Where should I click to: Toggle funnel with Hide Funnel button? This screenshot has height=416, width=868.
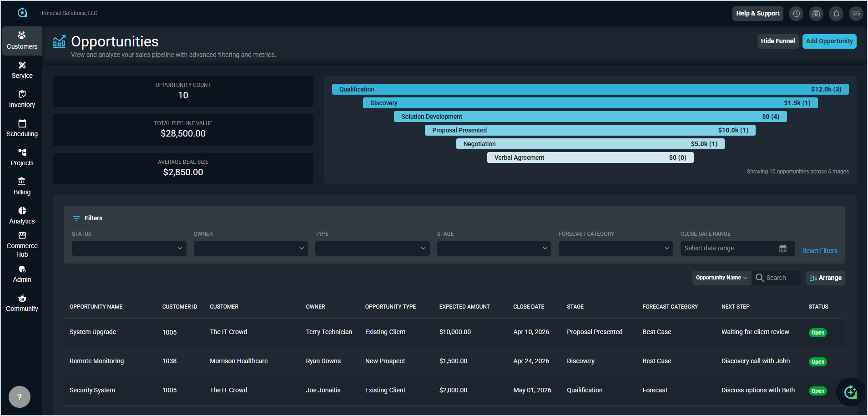point(777,41)
